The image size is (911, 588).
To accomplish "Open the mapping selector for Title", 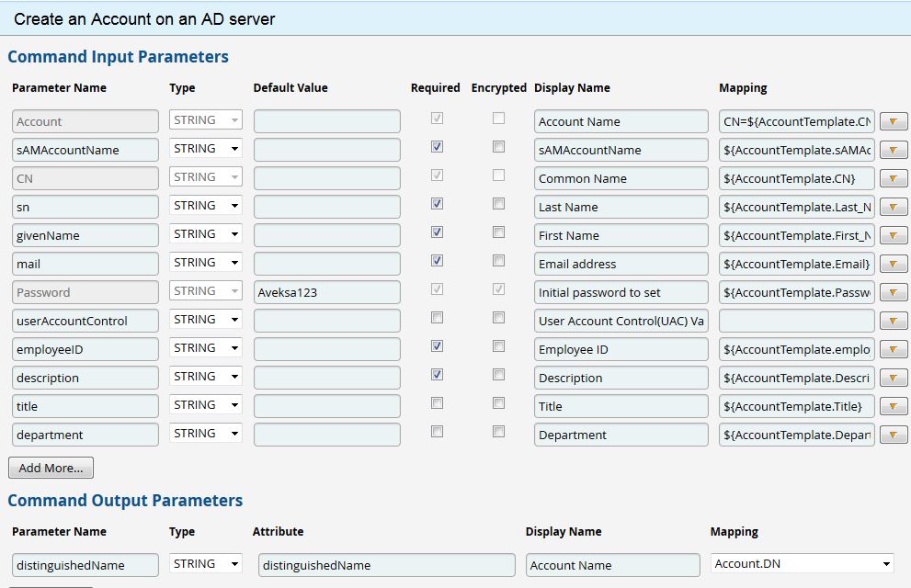I will (x=893, y=406).
